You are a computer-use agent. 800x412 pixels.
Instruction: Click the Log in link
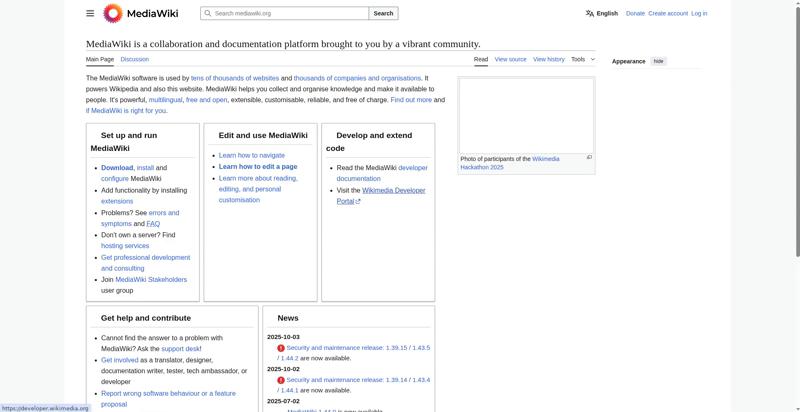point(699,13)
